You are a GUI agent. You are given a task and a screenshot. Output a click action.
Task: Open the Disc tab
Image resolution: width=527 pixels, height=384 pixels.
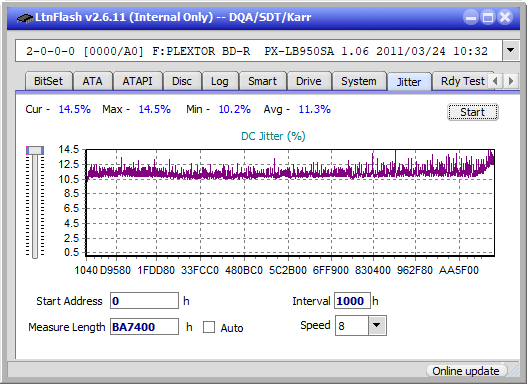182,81
